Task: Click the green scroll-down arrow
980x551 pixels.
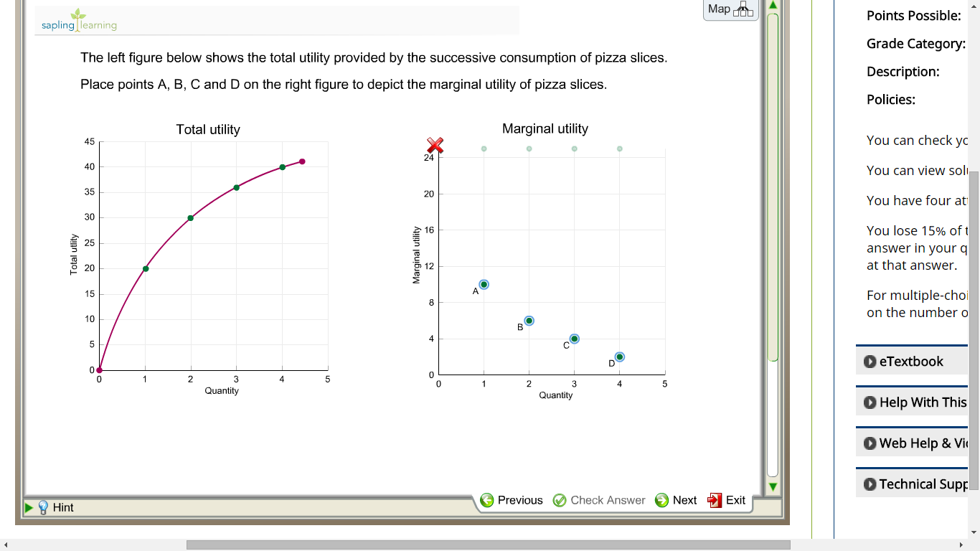Action: [772, 486]
